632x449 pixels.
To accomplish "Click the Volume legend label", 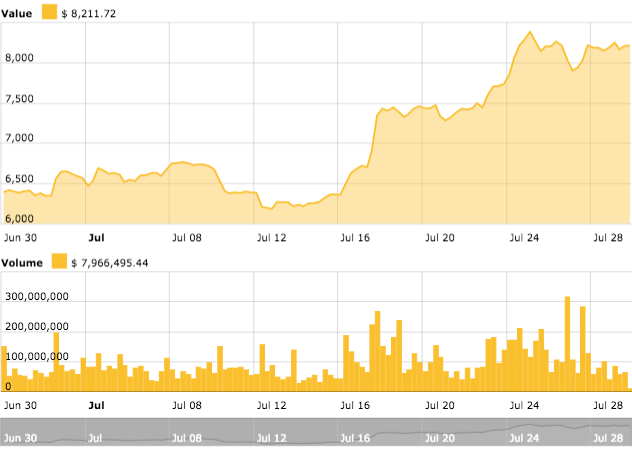I will (x=23, y=262).
